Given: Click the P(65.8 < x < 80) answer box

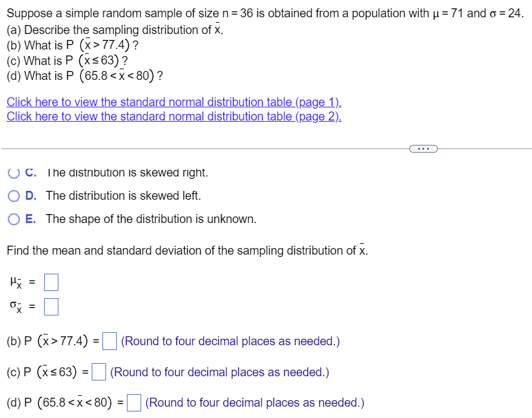Looking at the screenshot, I should point(133,402).
